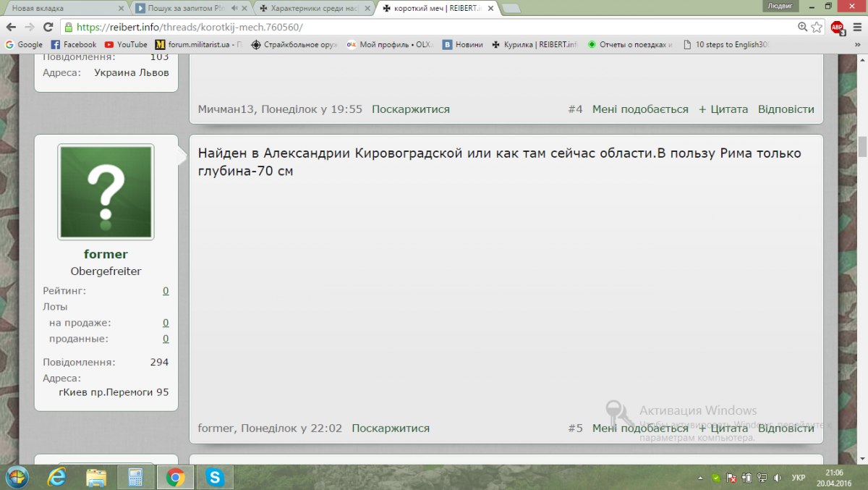Launch Skype from the taskbar
This screenshot has width=868, height=490.
[214, 477]
